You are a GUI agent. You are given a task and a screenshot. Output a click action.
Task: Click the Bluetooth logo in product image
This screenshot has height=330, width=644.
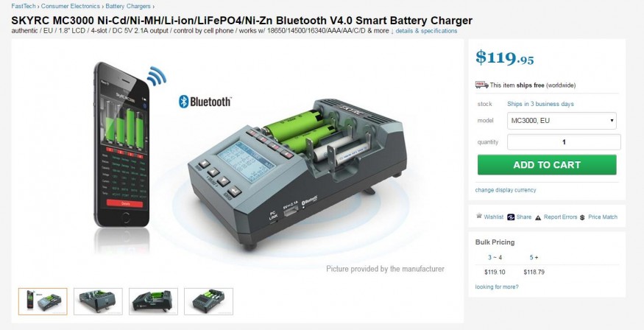[x=205, y=102]
